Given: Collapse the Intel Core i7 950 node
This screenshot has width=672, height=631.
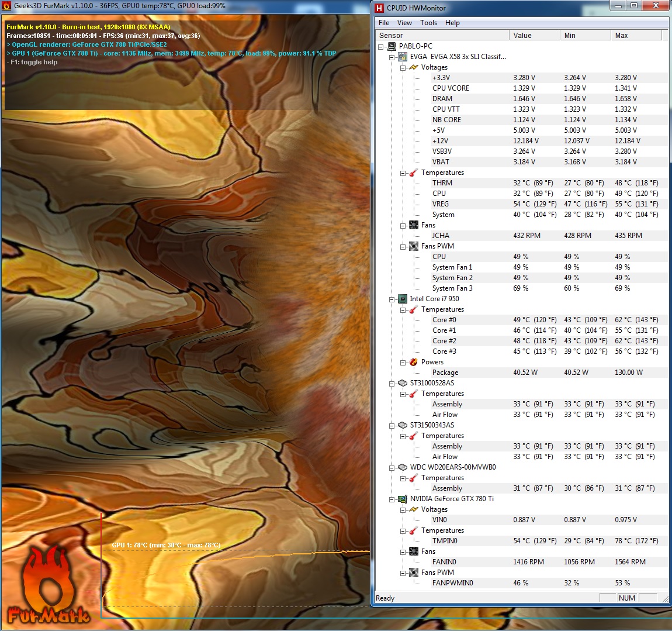Looking at the screenshot, I should point(392,299).
